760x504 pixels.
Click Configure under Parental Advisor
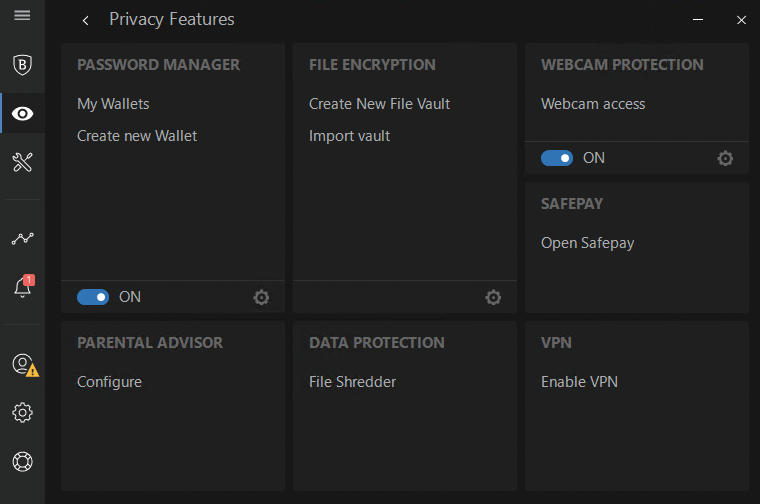point(110,382)
